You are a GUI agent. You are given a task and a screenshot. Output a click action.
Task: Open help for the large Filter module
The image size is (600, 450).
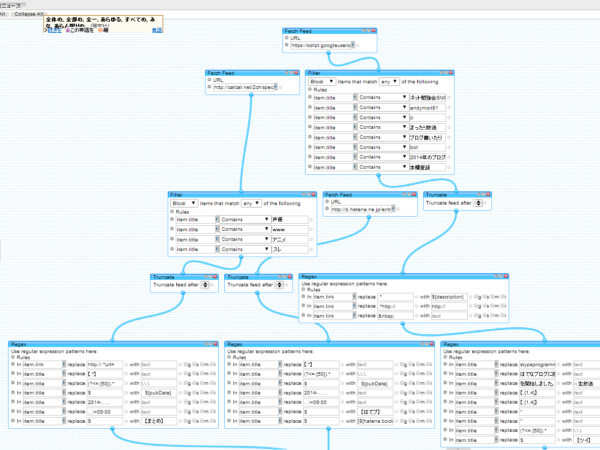click(441, 73)
